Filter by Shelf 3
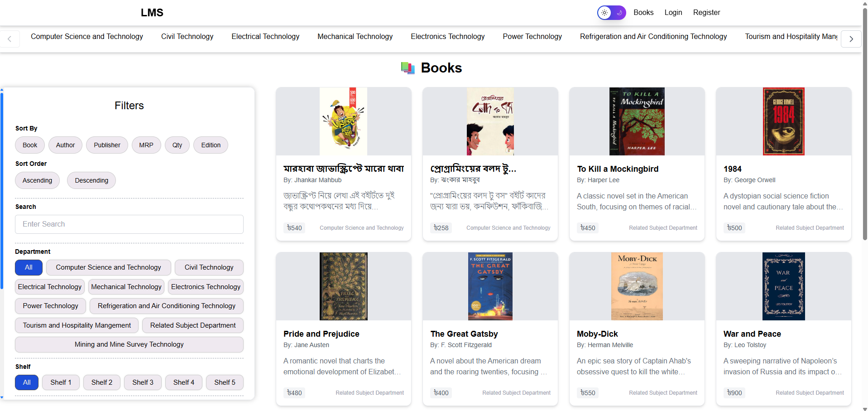The image size is (868, 411). click(143, 382)
